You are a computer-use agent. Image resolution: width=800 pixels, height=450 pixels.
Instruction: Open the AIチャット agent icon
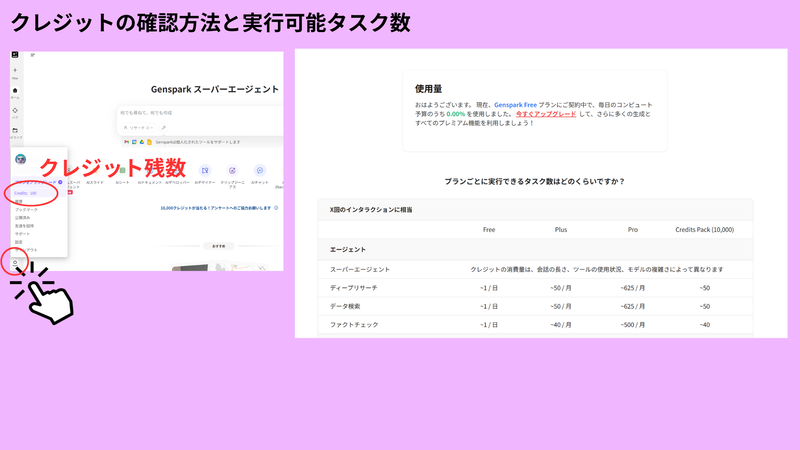click(260, 170)
